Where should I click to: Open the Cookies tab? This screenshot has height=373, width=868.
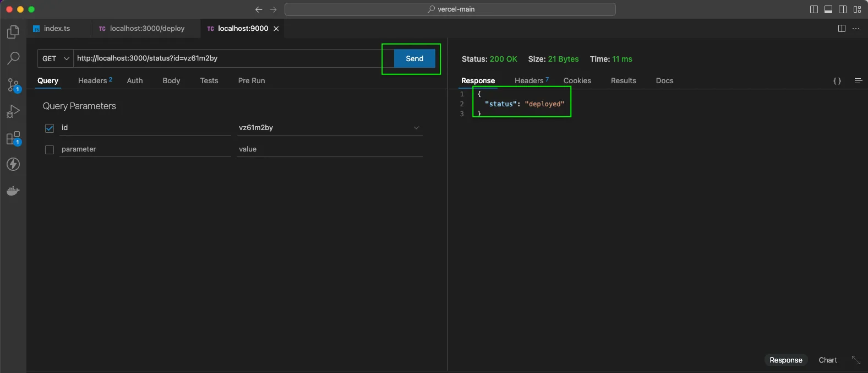pyautogui.click(x=577, y=80)
